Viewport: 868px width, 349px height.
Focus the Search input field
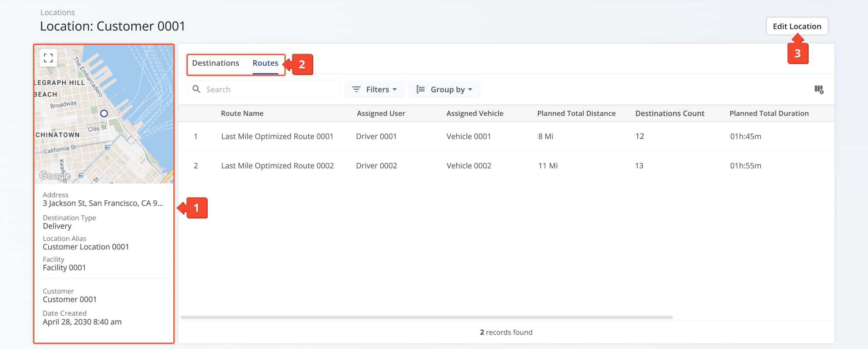click(263, 89)
